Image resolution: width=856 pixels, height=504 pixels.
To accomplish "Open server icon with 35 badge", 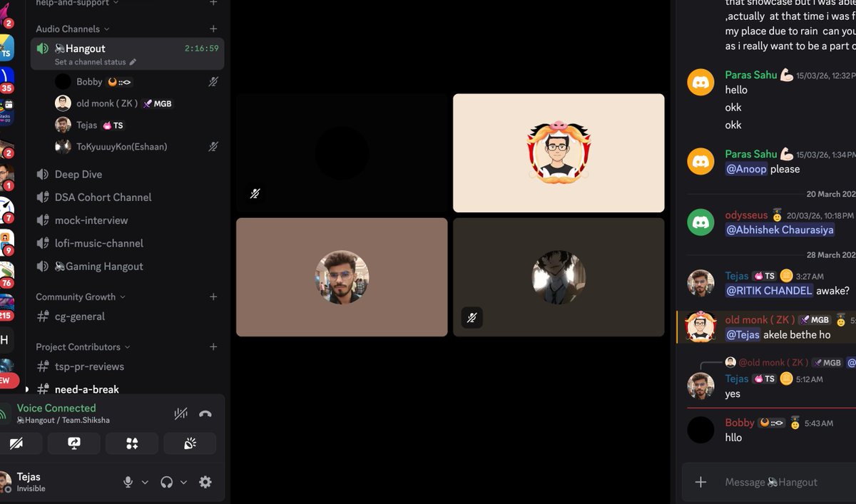I will click(6, 79).
